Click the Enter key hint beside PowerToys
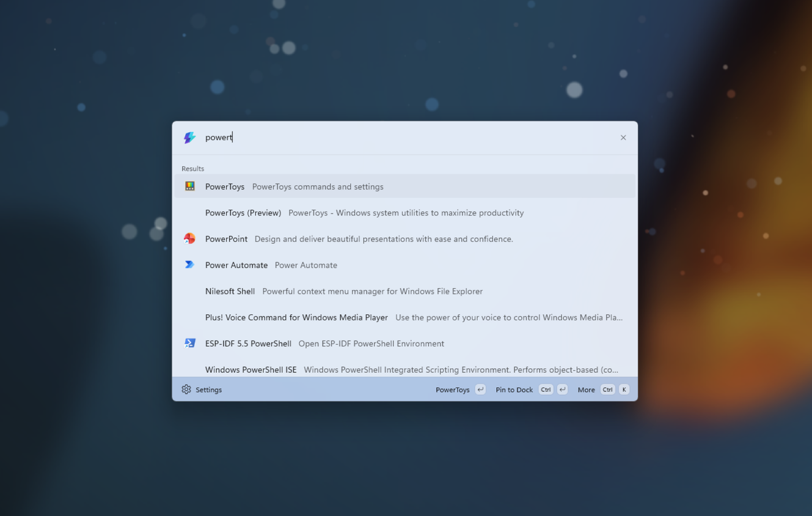This screenshot has height=516, width=812. [x=480, y=389]
